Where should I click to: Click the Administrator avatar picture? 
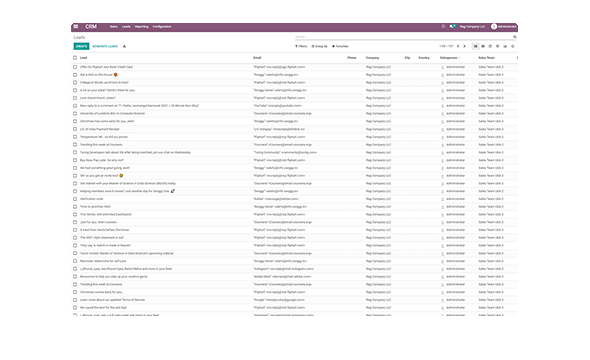pyautogui.click(x=494, y=27)
